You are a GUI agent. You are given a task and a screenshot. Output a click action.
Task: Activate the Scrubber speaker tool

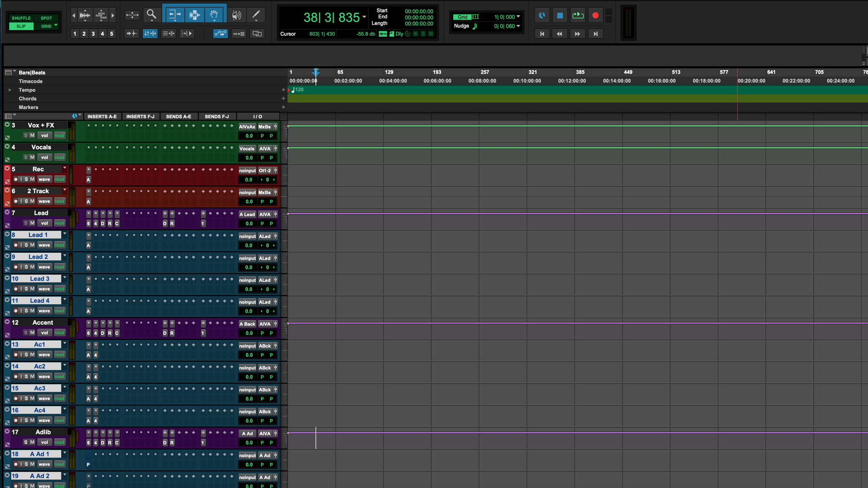[x=236, y=15]
